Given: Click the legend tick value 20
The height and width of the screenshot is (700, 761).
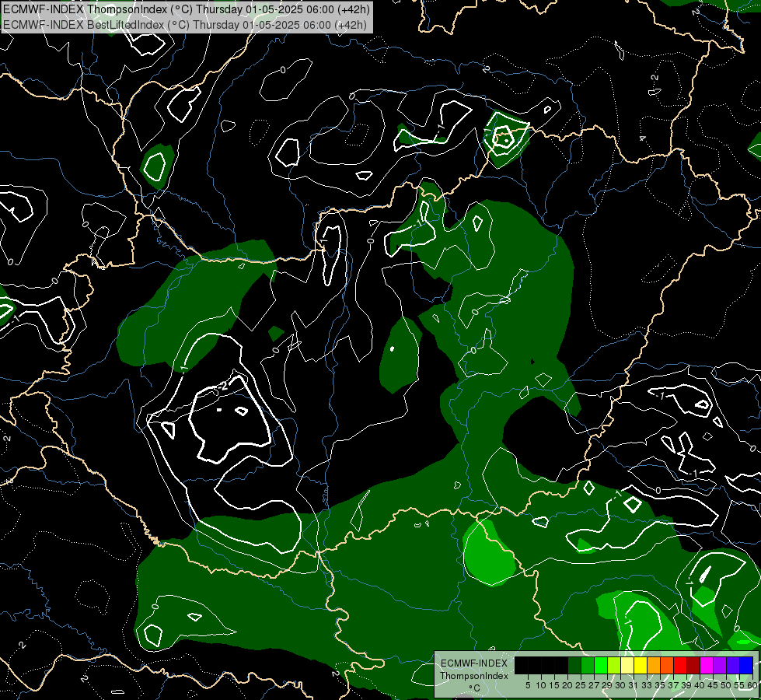Looking at the screenshot, I should click(x=567, y=685).
